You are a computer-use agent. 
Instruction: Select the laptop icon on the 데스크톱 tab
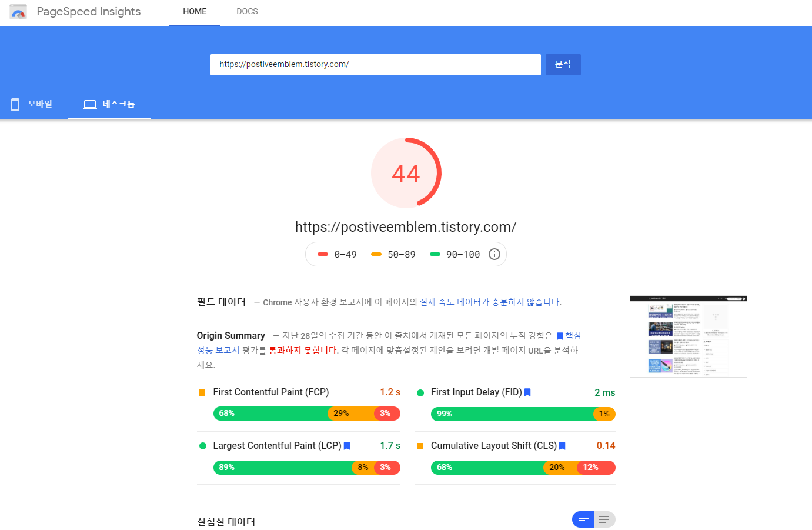[89, 104]
